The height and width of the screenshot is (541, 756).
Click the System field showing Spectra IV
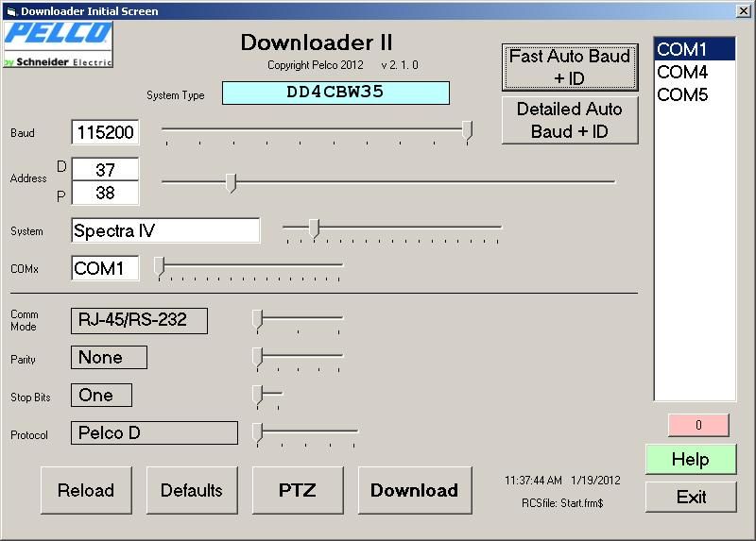click(x=165, y=230)
